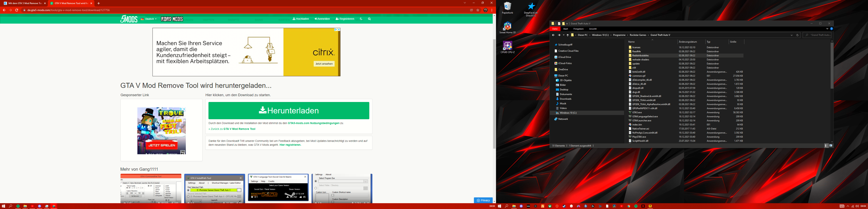Click Hochladen in the site navbar
The width and height of the screenshot is (868, 209).
point(301,19)
